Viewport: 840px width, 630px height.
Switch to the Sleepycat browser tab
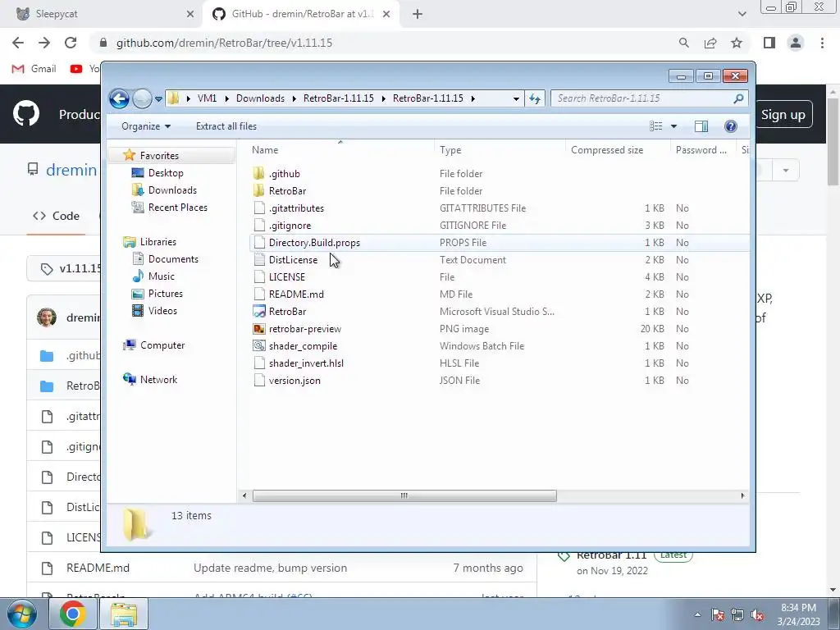[104, 14]
